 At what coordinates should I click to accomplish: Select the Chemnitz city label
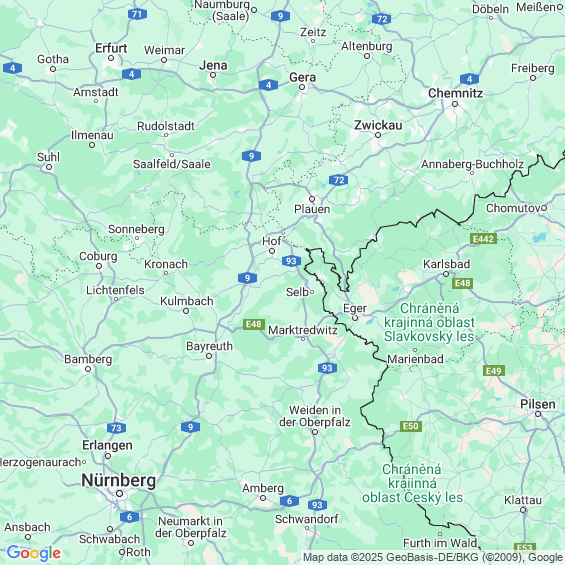click(x=455, y=93)
